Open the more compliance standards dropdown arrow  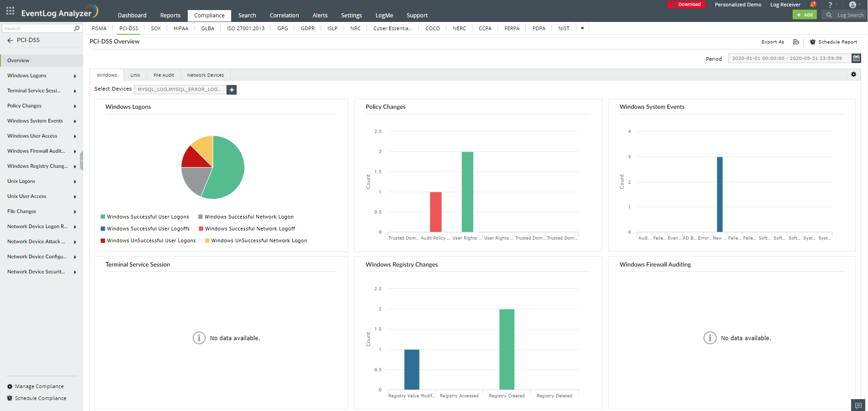coord(582,28)
